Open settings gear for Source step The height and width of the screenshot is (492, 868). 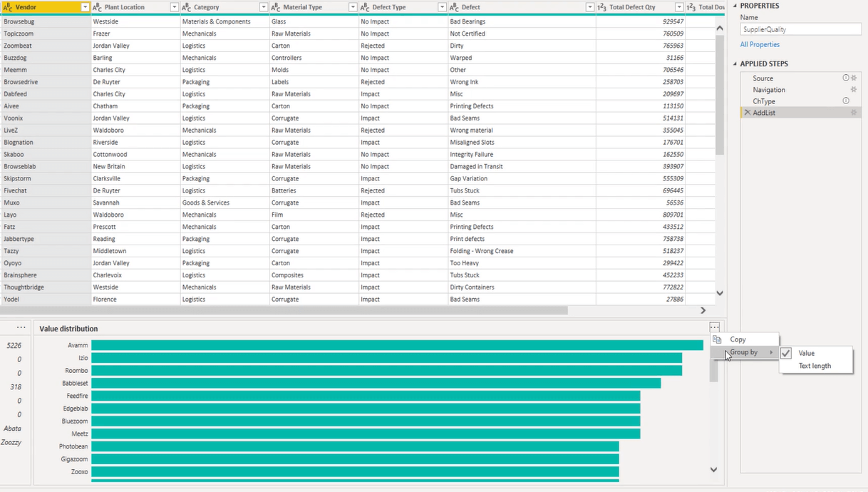pos(854,78)
